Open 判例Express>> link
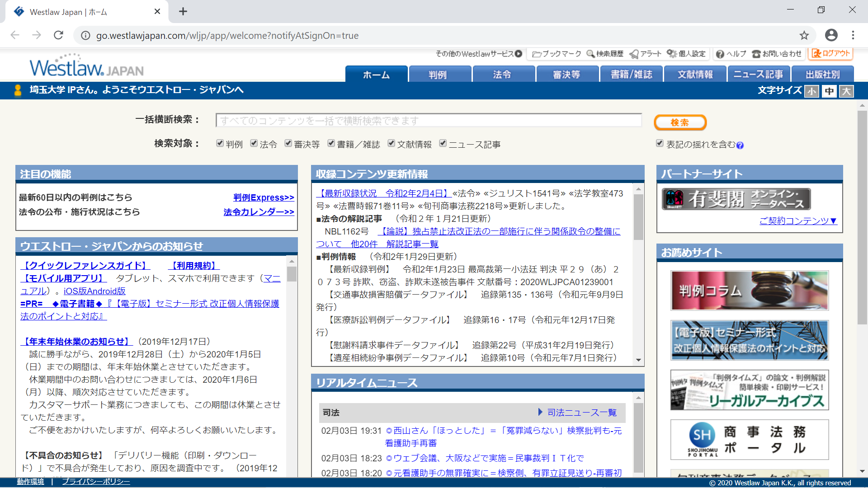The height and width of the screenshot is (488, 868). [264, 197]
